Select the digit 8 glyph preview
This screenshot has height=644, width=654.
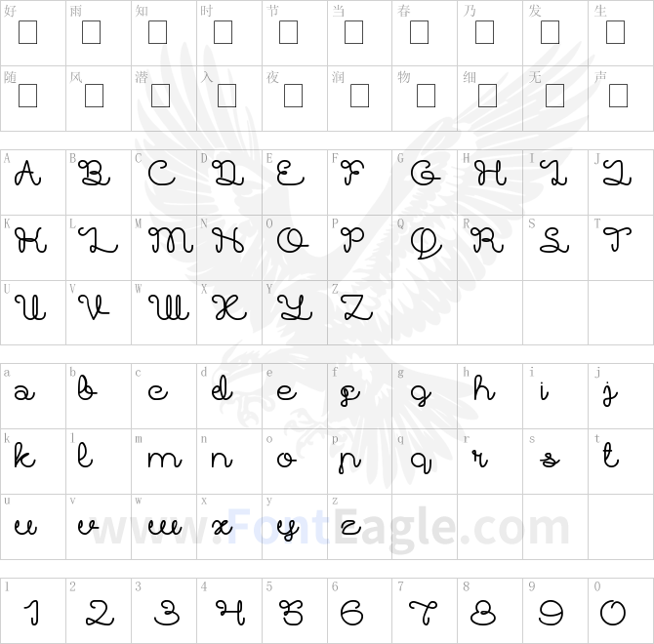[x=483, y=613]
